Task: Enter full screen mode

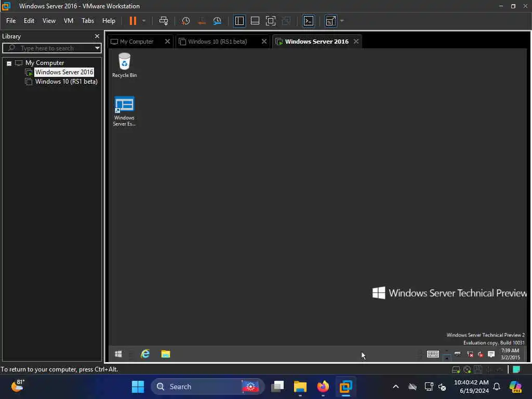Action: [x=270, y=21]
